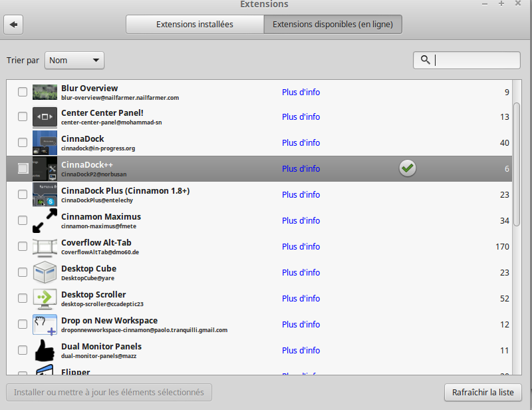Click the CinnaDock extension icon
Viewport: 532px width, 410px height.
(45, 142)
